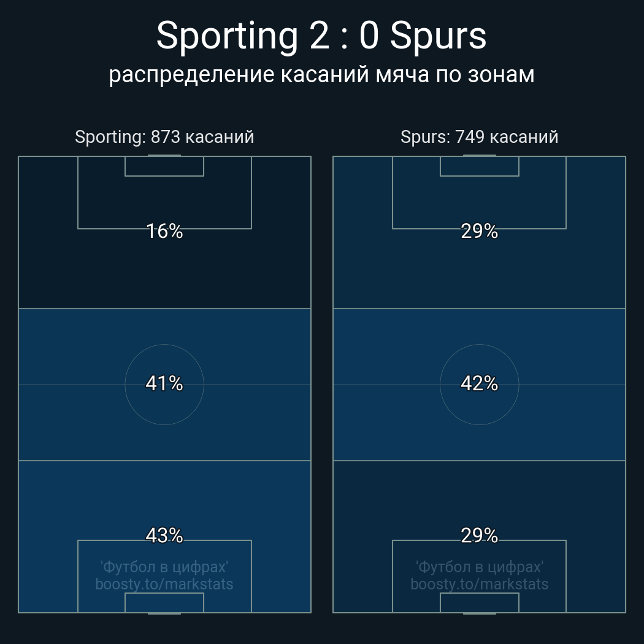Click 29% in Spurs pitch's top third

tap(479, 231)
